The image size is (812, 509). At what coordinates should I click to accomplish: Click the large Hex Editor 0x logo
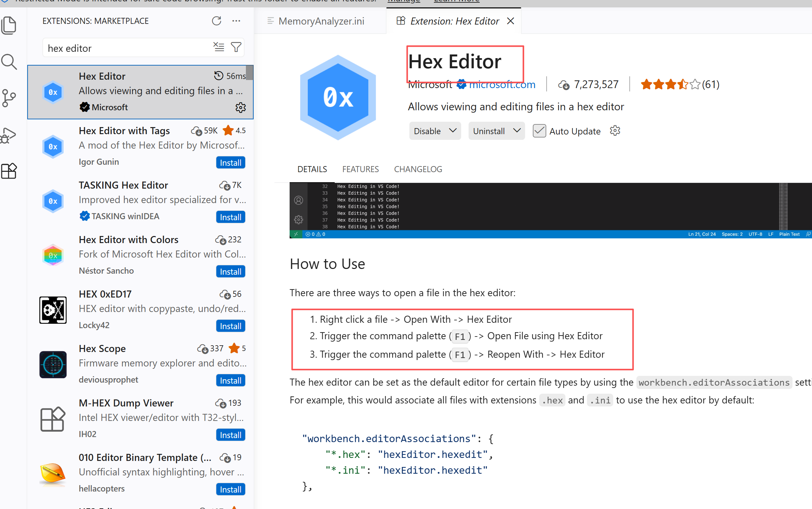[x=338, y=97]
